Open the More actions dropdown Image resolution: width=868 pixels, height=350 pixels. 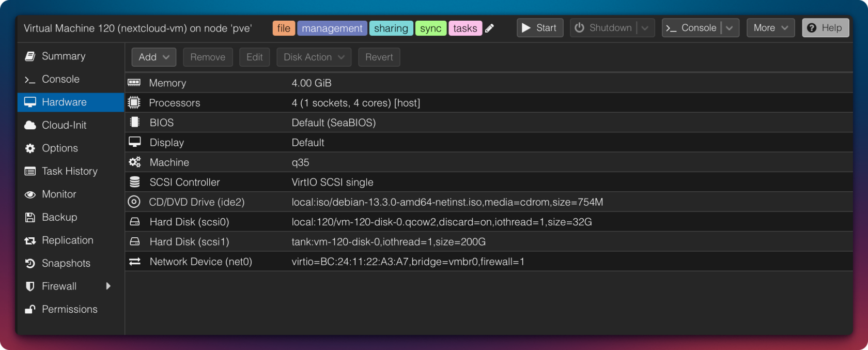(x=770, y=28)
